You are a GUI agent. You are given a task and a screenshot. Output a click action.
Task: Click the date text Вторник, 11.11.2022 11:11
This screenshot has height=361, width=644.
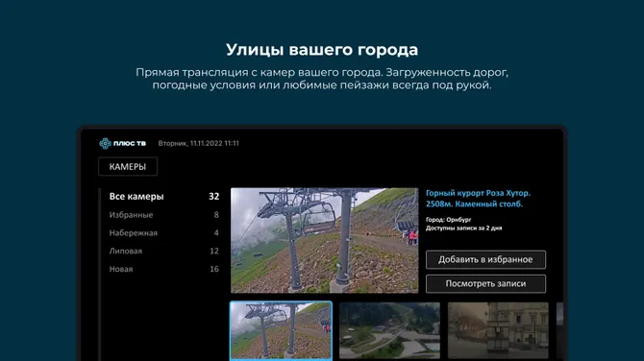point(198,143)
